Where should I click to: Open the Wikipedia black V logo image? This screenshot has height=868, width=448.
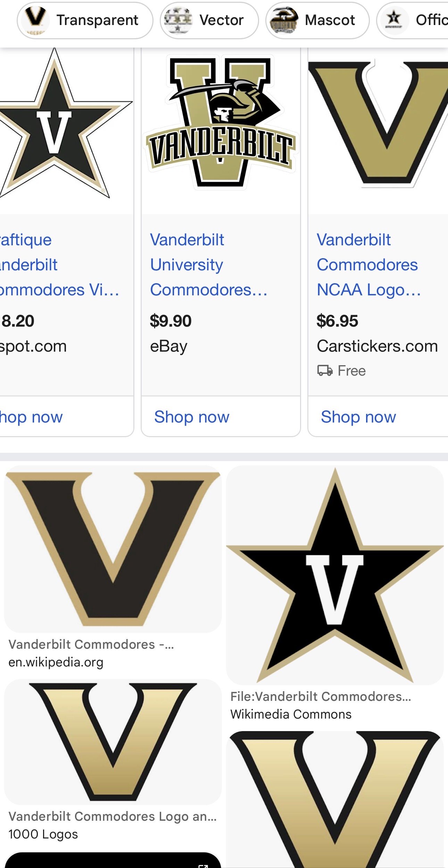click(x=113, y=549)
